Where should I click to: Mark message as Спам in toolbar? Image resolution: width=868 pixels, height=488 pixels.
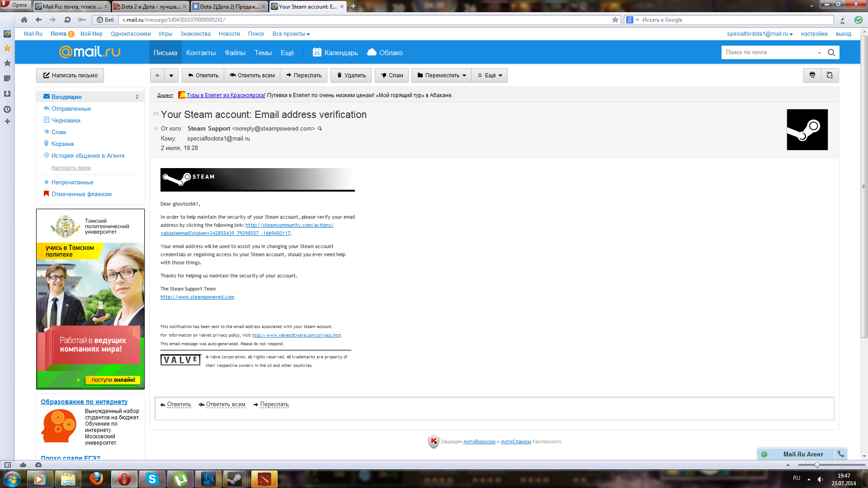pyautogui.click(x=392, y=75)
